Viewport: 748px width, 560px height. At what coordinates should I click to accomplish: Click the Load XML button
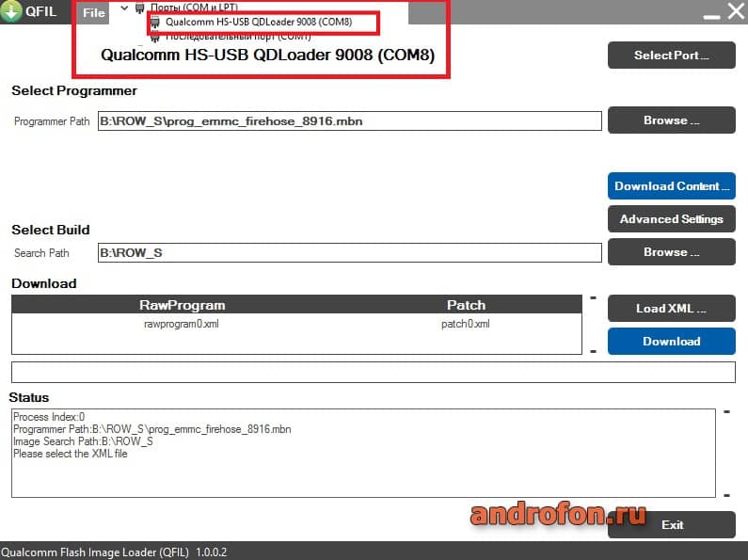671,308
